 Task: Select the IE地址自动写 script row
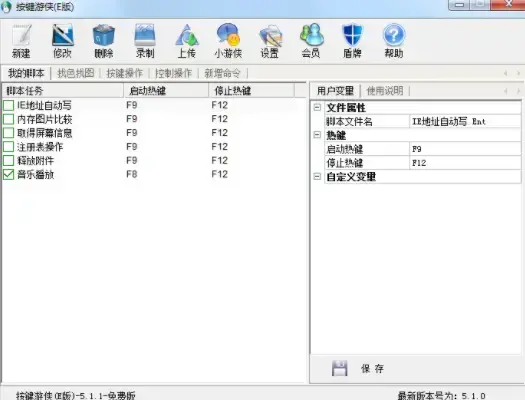click(x=154, y=105)
